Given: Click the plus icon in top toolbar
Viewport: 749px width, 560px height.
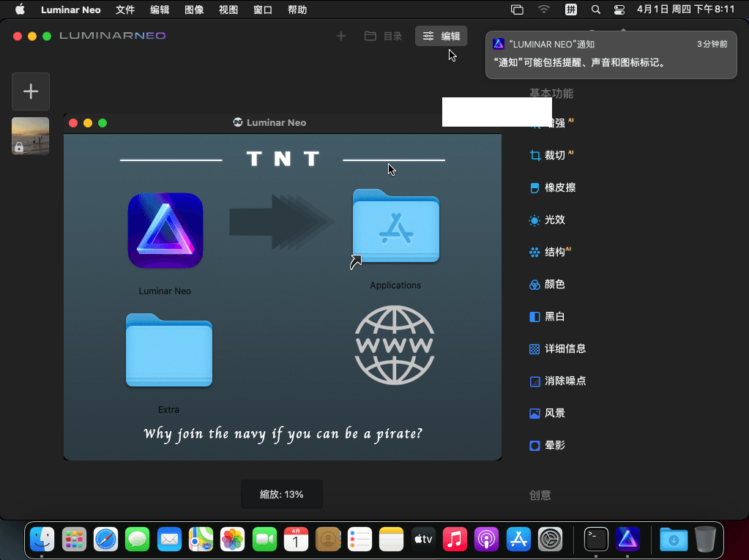Looking at the screenshot, I should pyautogui.click(x=340, y=36).
